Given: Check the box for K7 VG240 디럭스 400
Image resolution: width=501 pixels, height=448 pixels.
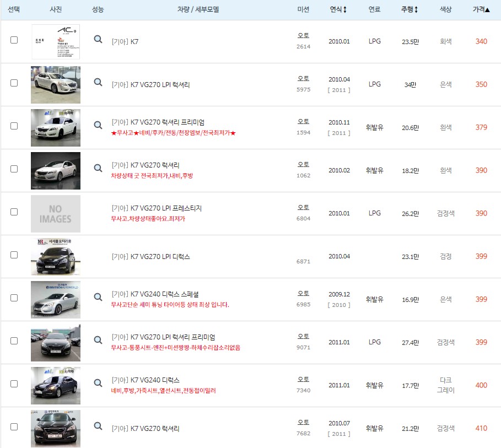Looking at the screenshot, I should [14, 384].
